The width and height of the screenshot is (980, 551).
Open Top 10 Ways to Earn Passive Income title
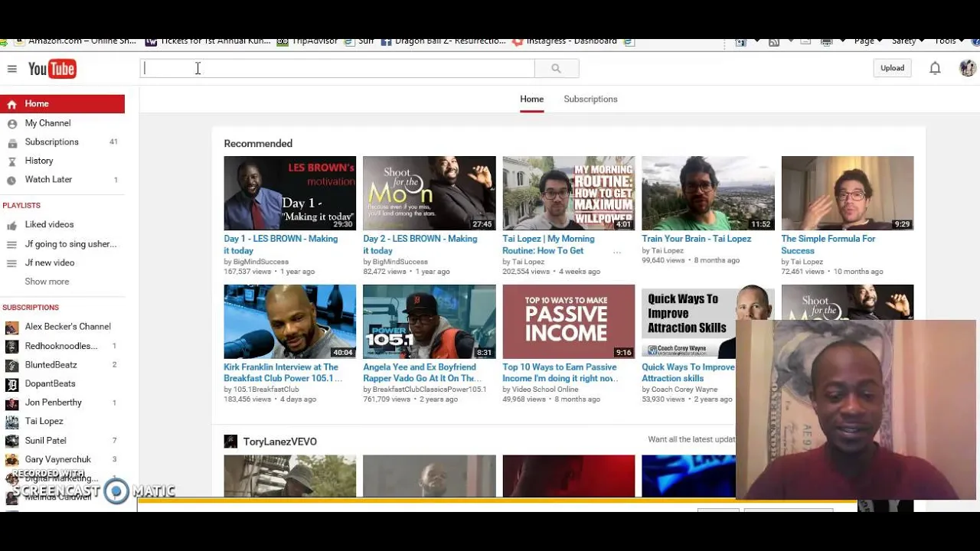pos(560,373)
